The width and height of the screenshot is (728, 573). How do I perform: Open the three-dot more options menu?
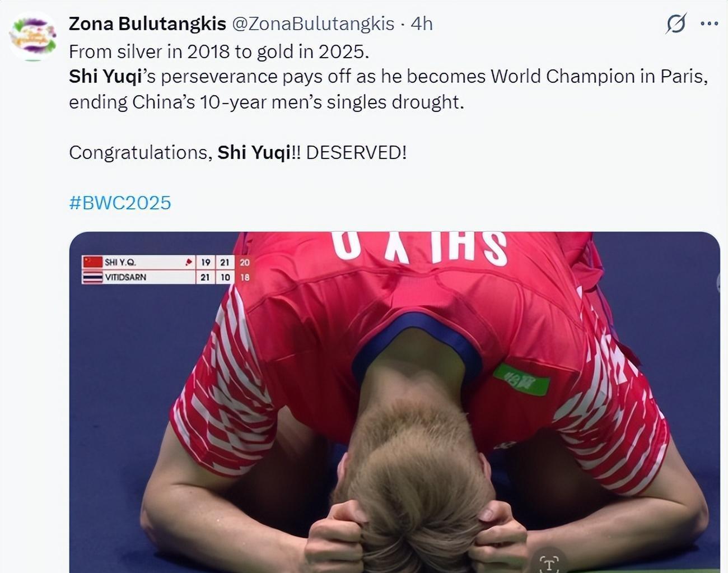pos(709,24)
